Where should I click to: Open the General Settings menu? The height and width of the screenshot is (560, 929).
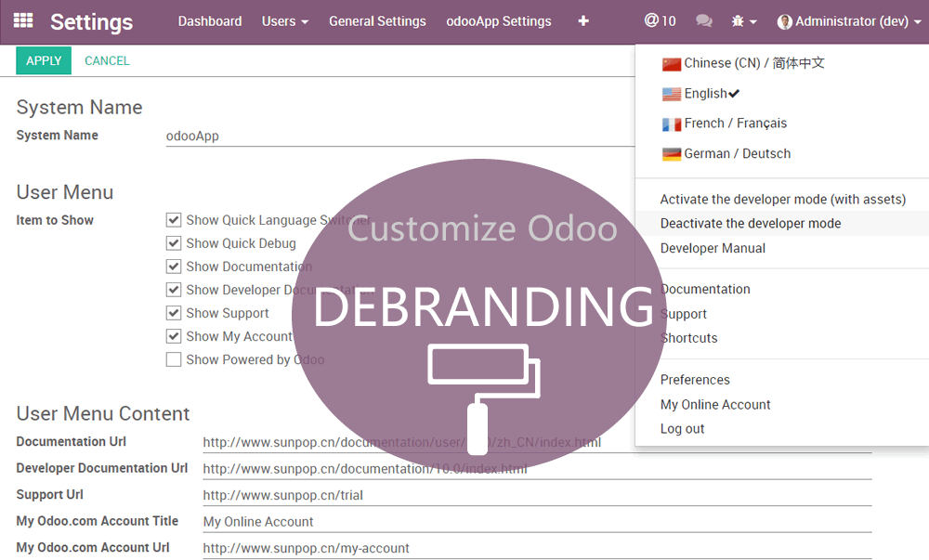point(377,21)
